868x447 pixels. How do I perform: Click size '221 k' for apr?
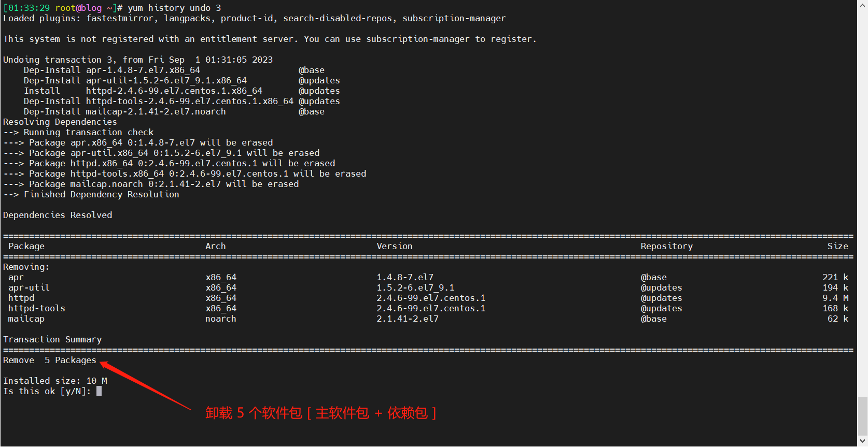coord(835,277)
